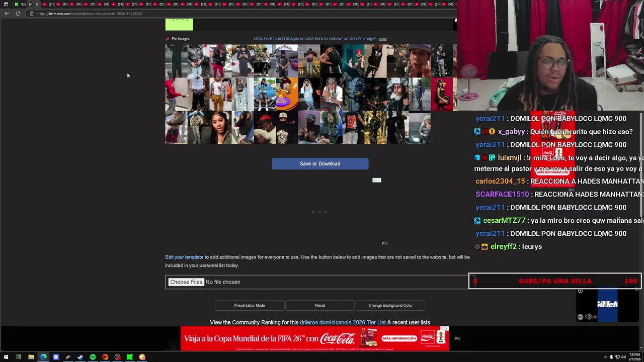The image size is (644, 362).
Task: Click the Pin Images label
Action: [181, 39]
